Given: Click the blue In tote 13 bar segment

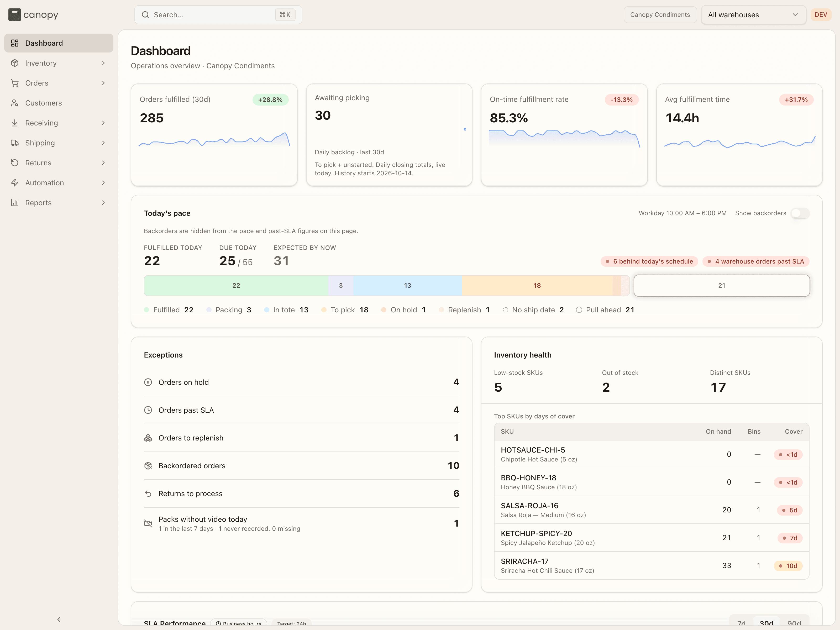Looking at the screenshot, I should point(407,286).
